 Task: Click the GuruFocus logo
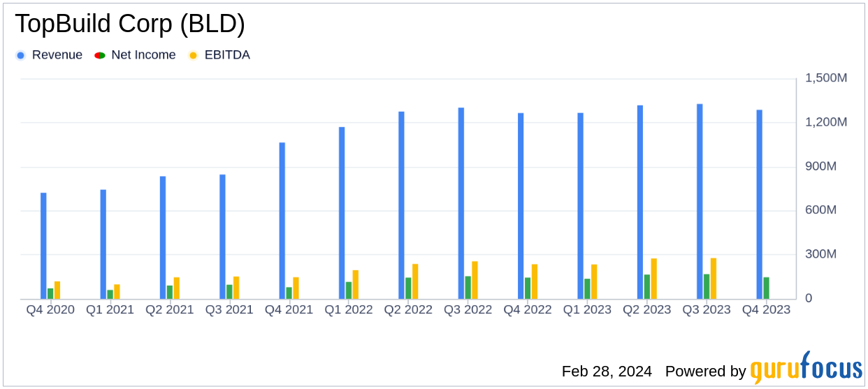tap(805, 368)
